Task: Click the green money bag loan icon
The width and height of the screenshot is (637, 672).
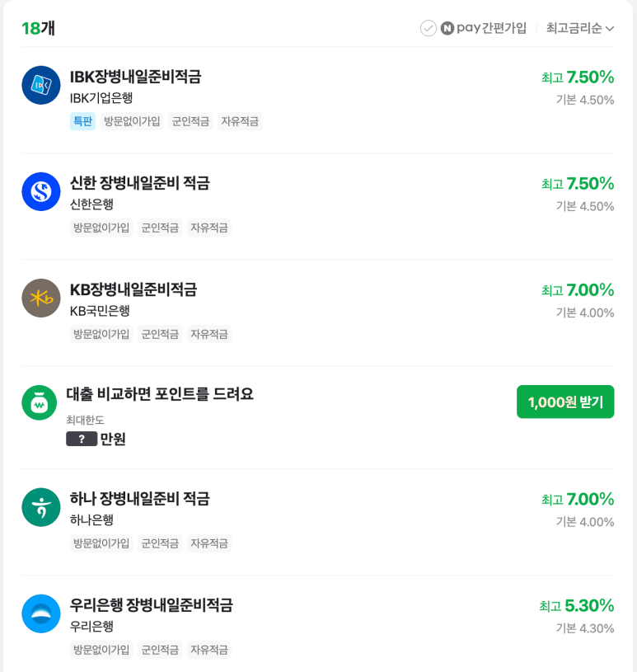Action: (x=40, y=403)
